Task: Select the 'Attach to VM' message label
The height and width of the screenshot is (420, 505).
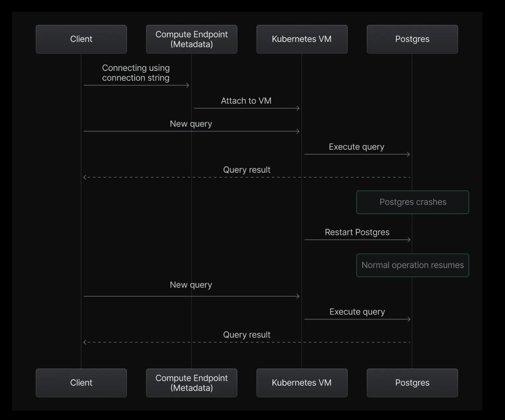Action: click(246, 101)
